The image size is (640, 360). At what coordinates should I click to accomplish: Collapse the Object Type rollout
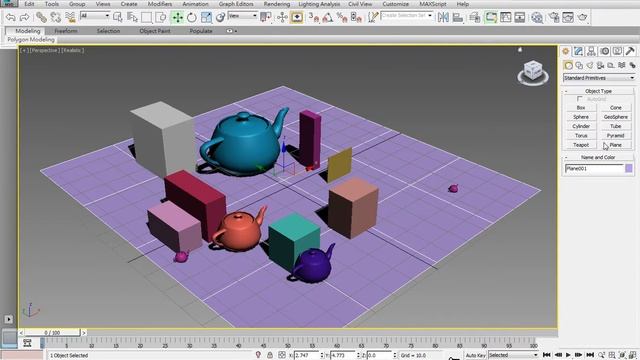[598, 91]
